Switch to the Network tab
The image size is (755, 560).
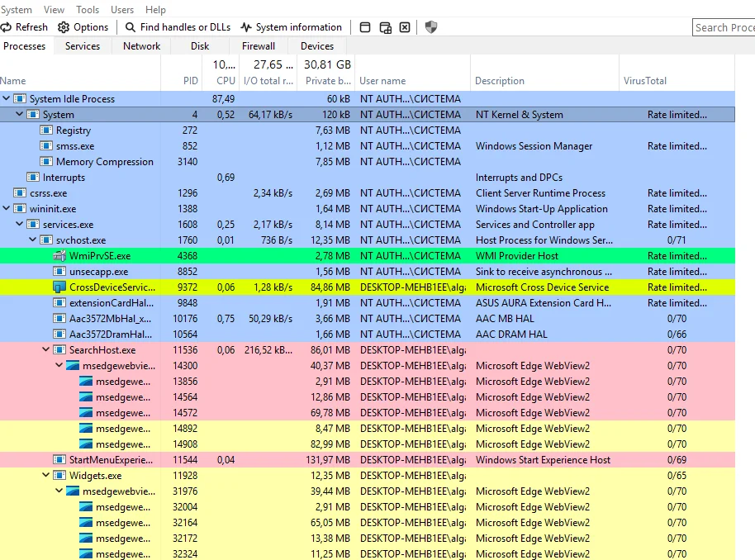point(141,46)
